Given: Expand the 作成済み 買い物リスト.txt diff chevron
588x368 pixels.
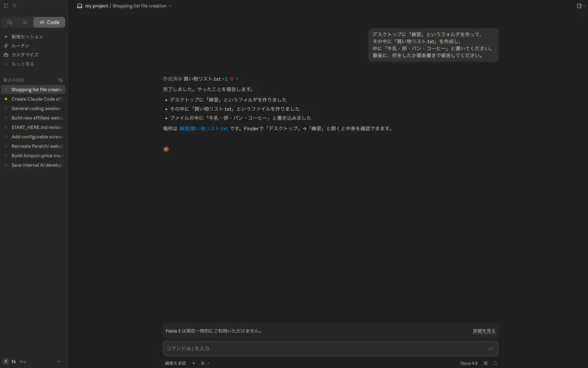Looking at the screenshot, I should pyautogui.click(x=237, y=79).
